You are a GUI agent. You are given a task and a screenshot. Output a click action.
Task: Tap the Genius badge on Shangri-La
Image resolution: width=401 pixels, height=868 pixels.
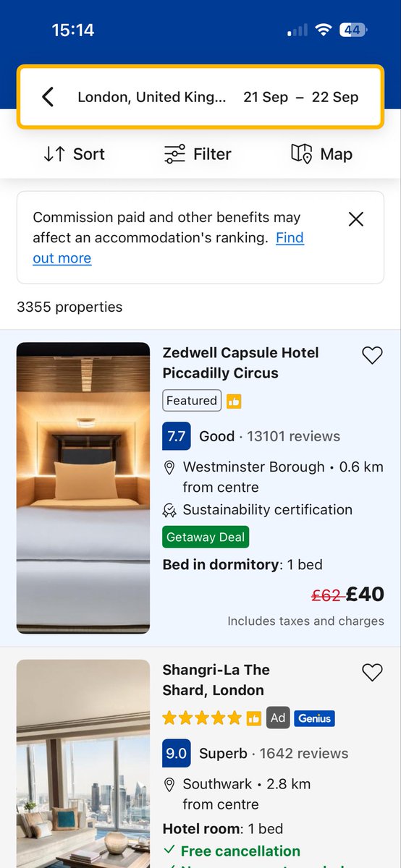point(314,718)
